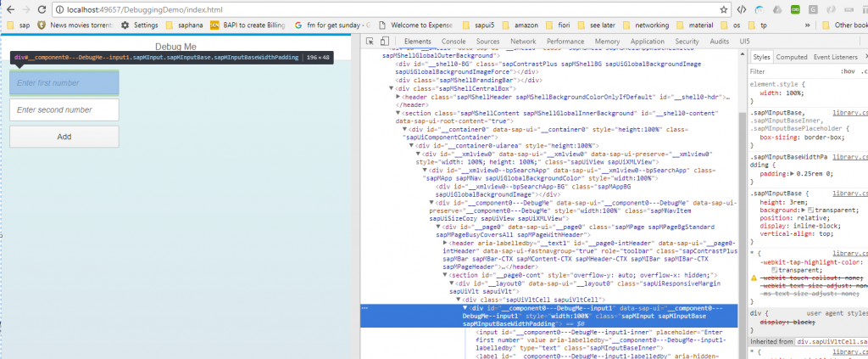Open fm for get sunday Google bookmark
Viewport: 868px width, 359px height.
(332, 25)
